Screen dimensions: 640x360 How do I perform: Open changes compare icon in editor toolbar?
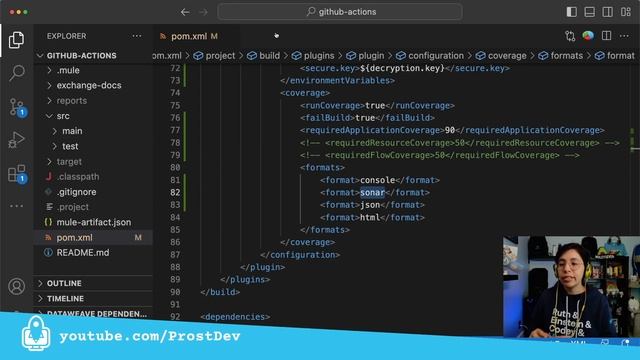point(570,36)
